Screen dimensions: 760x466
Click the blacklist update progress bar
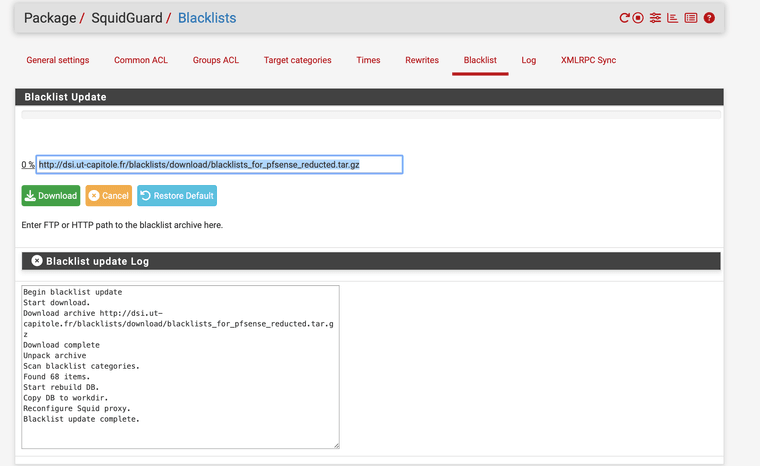click(x=371, y=115)
